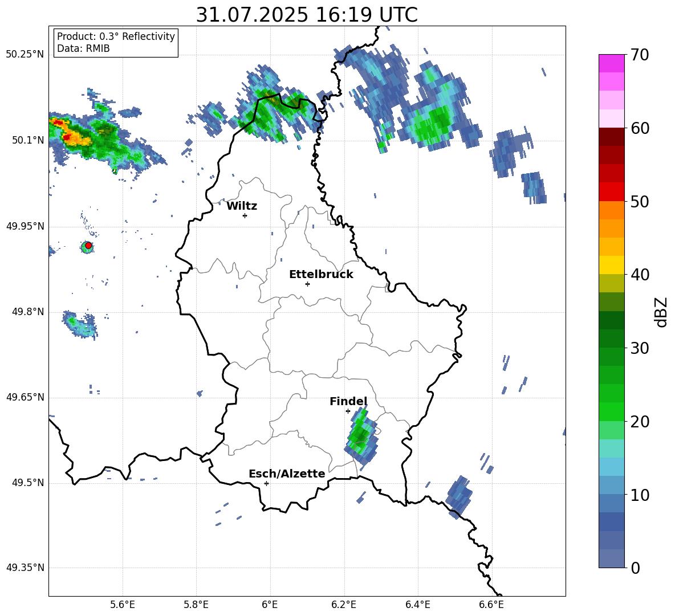The image size is (675, 616).
Task: Click the colorbar tick label 30
Action: click(x=640, y=348)
